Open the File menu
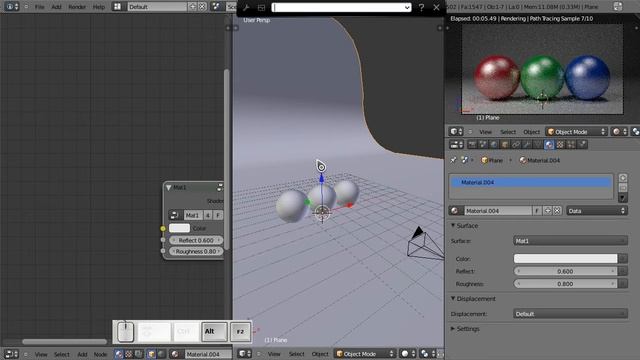This screenshot has width=640, height=360. pos(40,7)
